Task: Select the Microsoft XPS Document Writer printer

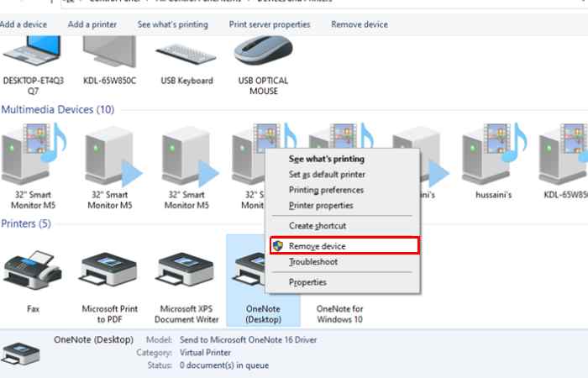Action: [x=186, y=287]
